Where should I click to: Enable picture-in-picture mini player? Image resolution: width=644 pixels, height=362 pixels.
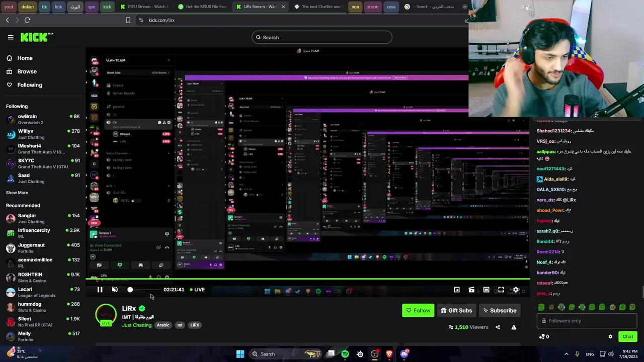coord(457,290)
